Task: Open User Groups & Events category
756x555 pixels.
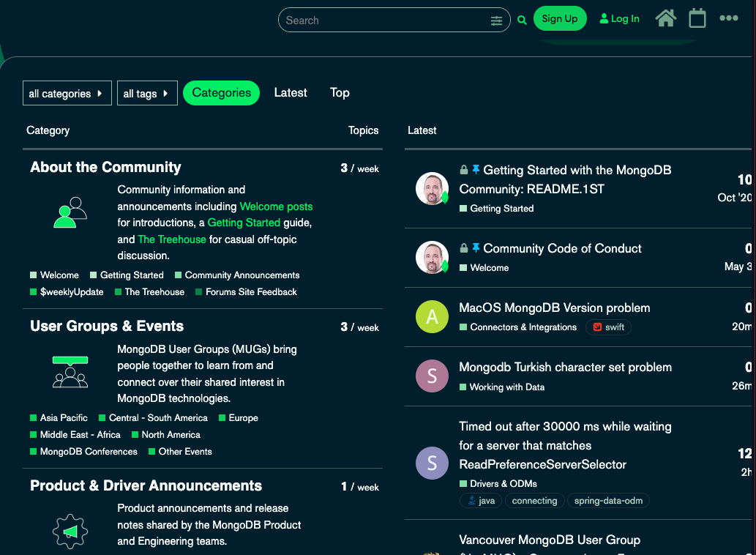Action: pos(107,326)
